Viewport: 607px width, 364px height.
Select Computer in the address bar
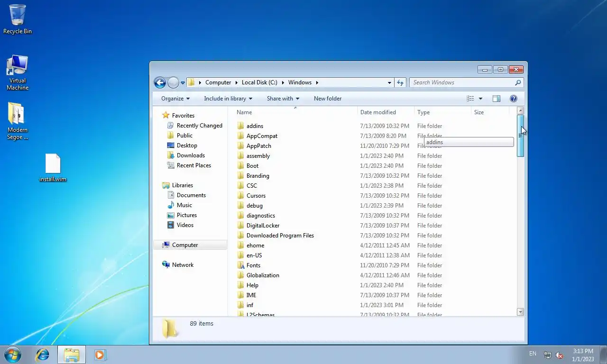coord(218,82)
